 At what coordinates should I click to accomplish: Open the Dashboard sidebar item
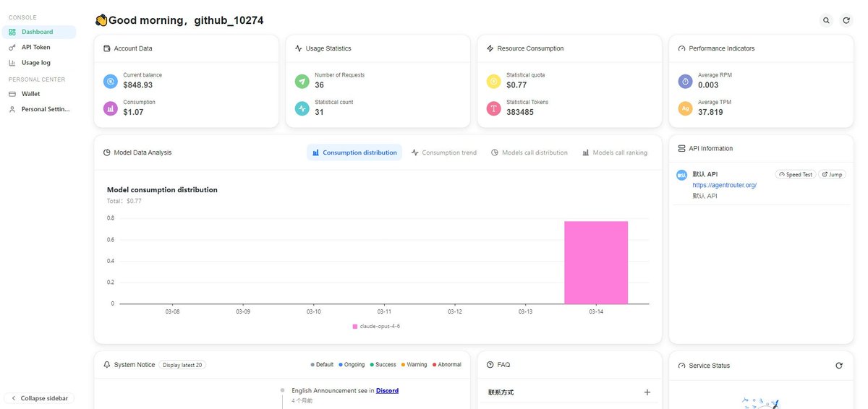tap(39, 32)
